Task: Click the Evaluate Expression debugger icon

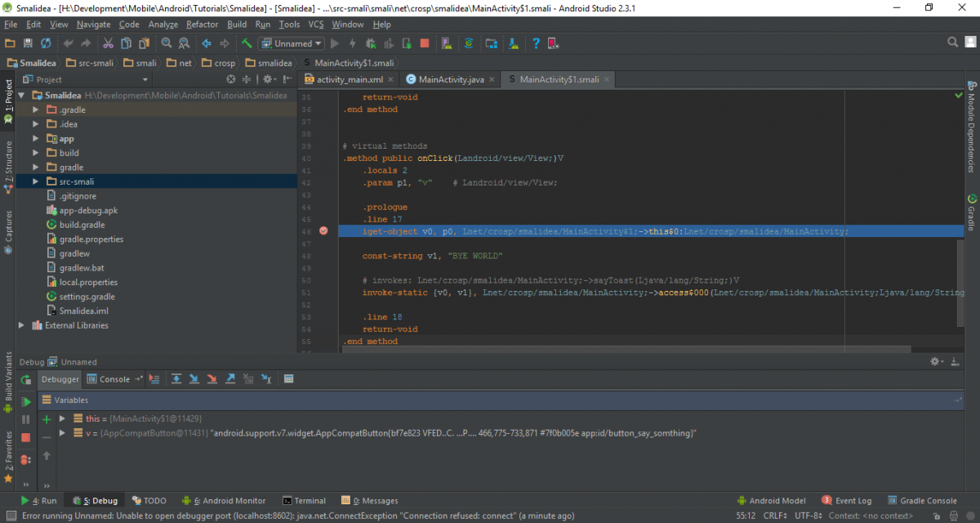Action: coord(288,378)
